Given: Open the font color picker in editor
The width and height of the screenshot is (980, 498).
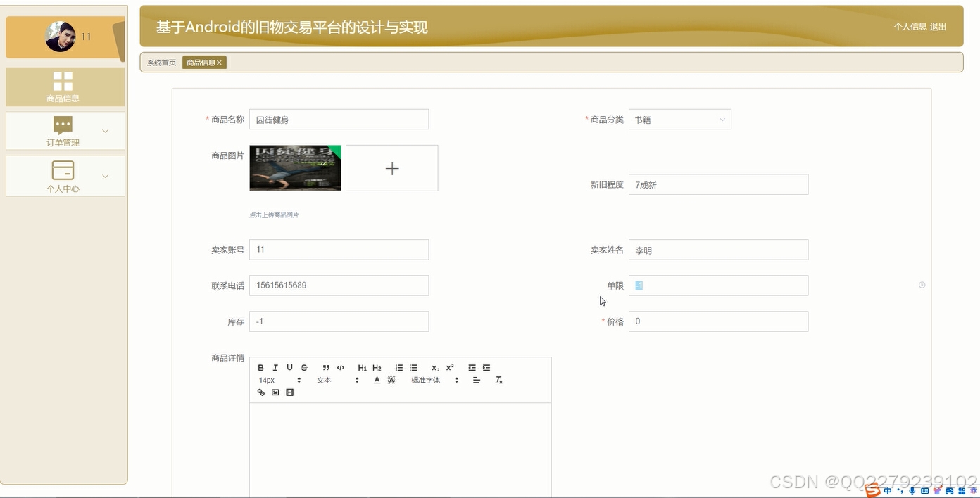Looking at the screenshot, I should pos(377,380).
